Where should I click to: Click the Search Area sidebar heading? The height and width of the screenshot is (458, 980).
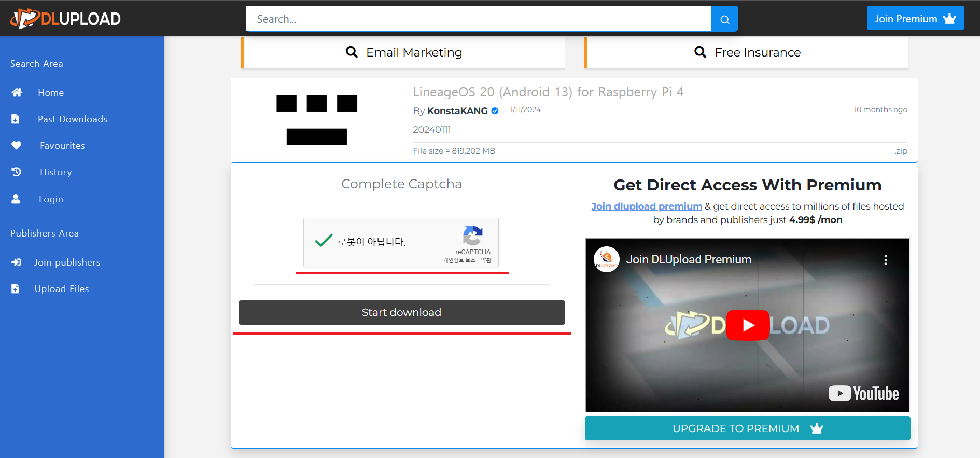(x=37, y=64)
